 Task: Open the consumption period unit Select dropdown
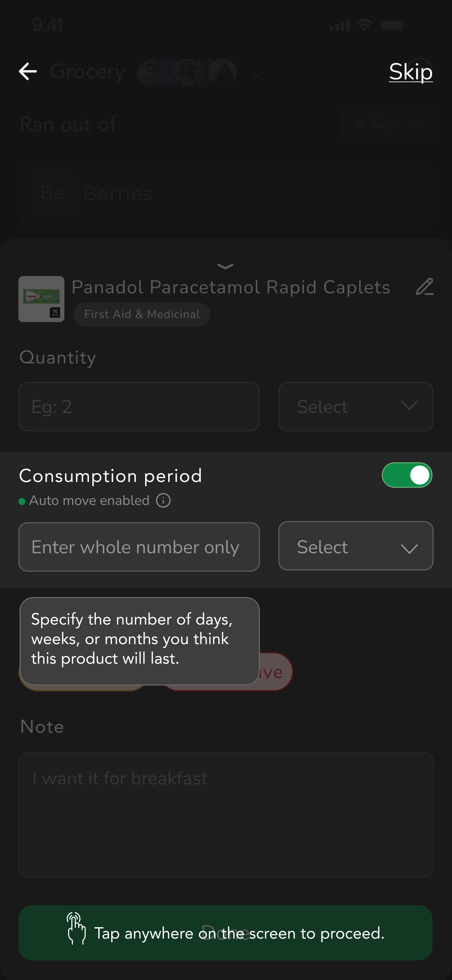click(x=355, y=546)
